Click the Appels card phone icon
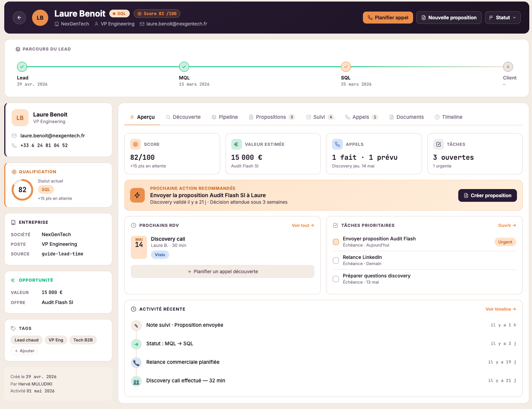532x409 pixels. pos(337,144)
